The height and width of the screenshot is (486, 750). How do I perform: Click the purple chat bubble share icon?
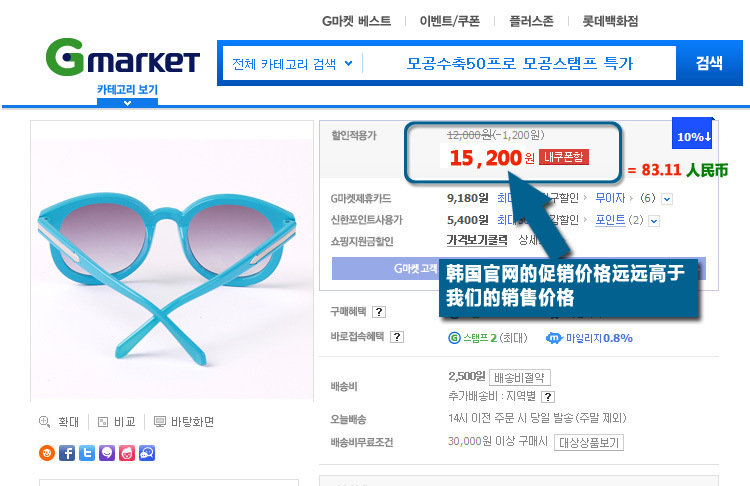tap(107, 453)
